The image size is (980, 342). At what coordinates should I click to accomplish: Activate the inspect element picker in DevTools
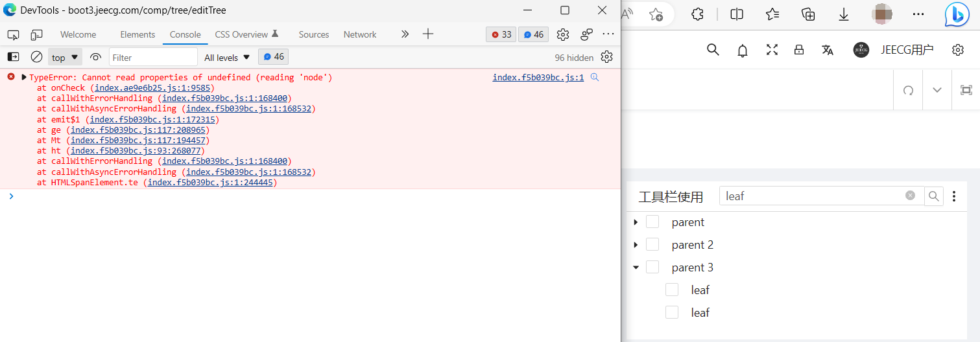[x=13, y=34]
